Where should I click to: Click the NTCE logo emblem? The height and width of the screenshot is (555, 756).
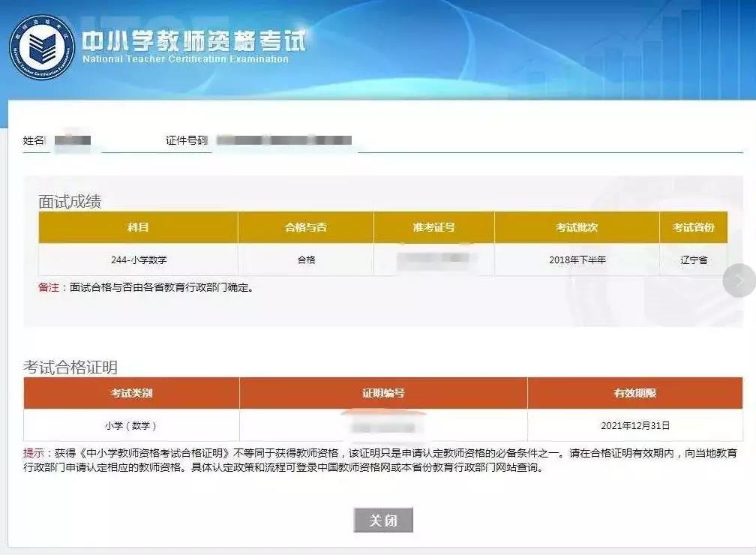pos(43,45)
